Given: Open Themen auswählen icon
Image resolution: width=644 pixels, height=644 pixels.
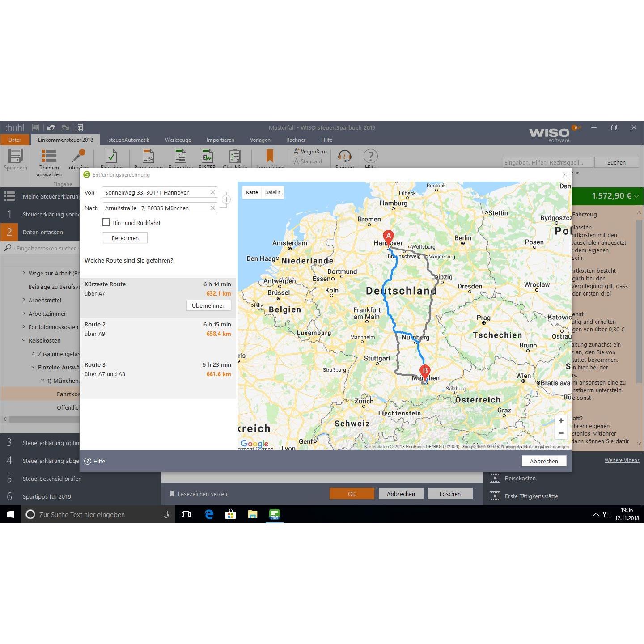Looking at the screenshot, I should coord(49,156).
